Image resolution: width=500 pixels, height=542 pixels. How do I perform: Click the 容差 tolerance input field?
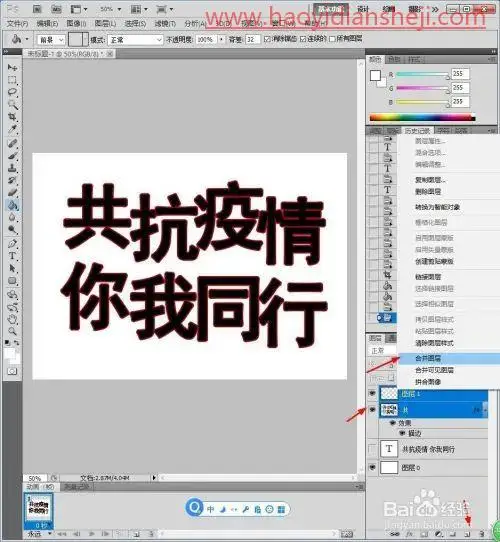click(x=252, y=39)
